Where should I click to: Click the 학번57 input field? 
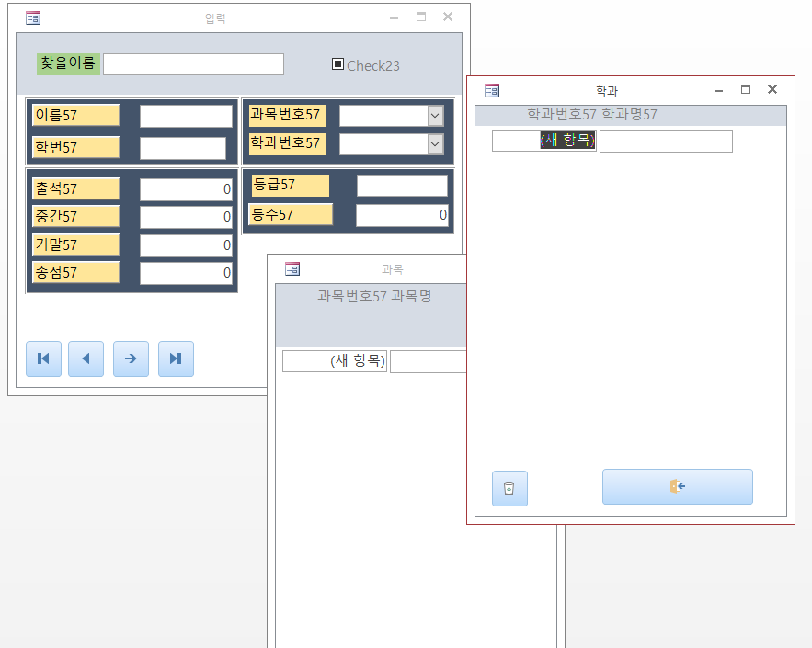pyautogui.click(x=183, y=148)
